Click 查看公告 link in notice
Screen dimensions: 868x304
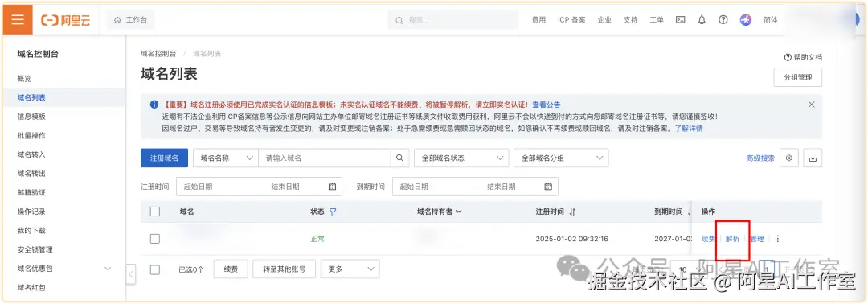coord(547,104)
